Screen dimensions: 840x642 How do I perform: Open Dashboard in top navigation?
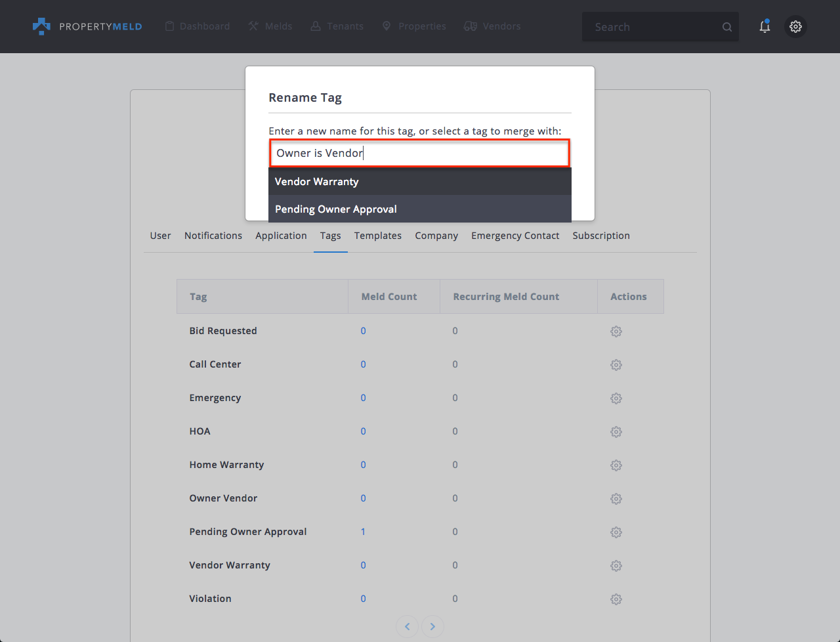click(x=197, y=26)
